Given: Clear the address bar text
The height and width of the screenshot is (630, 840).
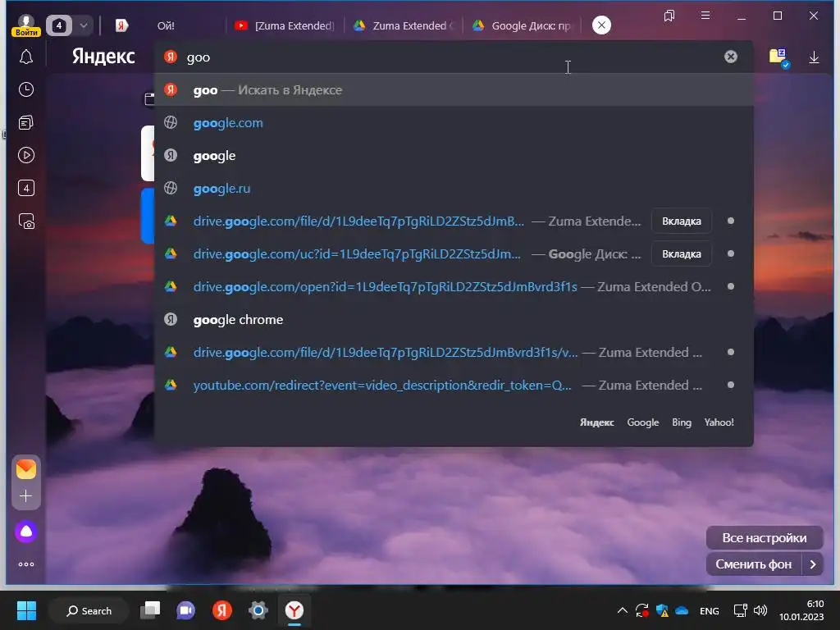Looking at the screenshot, I should pos(731,57).
